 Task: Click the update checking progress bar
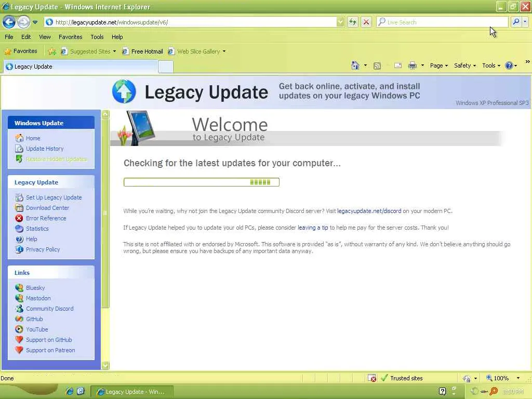(202, 182)
